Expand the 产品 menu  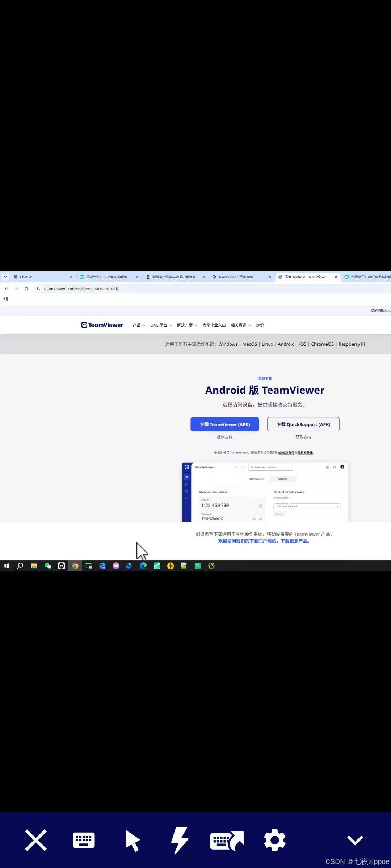tap(139, 325)
